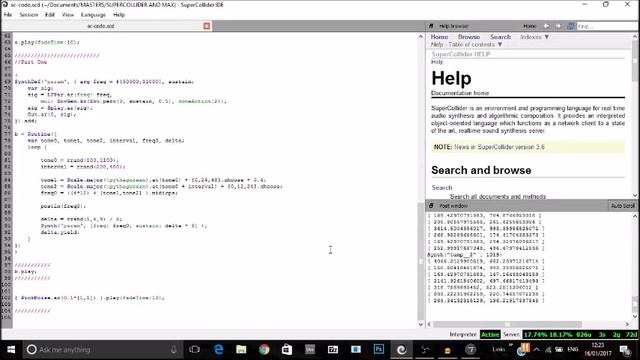Open File Explorer from taskbar
Viewport: 640px width, 360px height.
pyautogui.click(x=241, y=350)
